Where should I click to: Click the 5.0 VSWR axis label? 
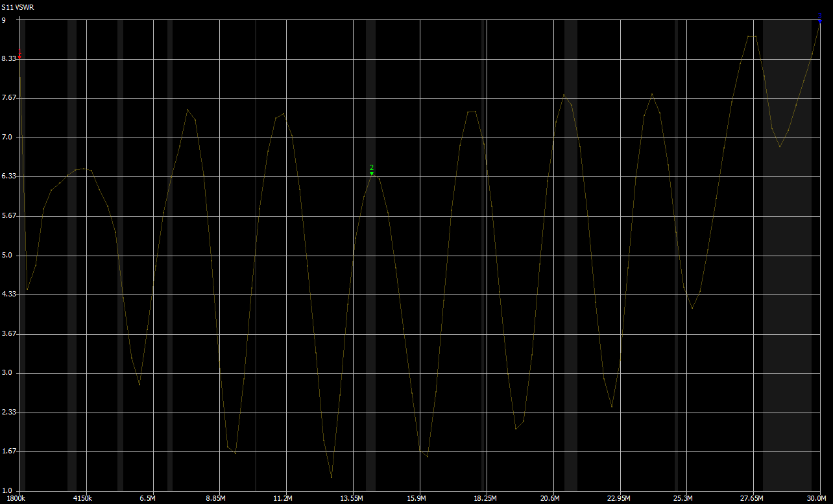(x=6, y=255)
